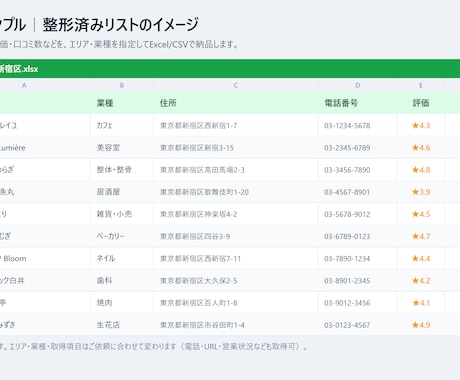This screenshot has height=380, width=460.
Task: Select phone number 03-4567-8901
Action: [347, 192]
